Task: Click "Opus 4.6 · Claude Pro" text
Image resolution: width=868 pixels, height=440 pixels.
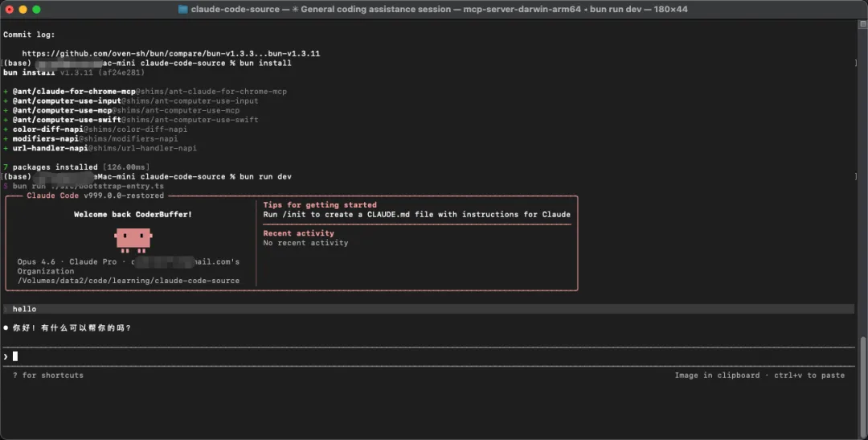Action: (x=67, y=261)
